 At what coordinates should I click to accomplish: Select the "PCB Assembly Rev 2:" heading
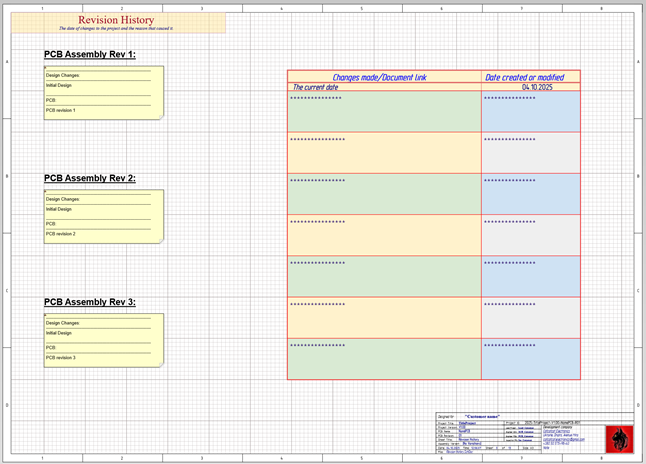pyautogui.click(x=90, y=179)
